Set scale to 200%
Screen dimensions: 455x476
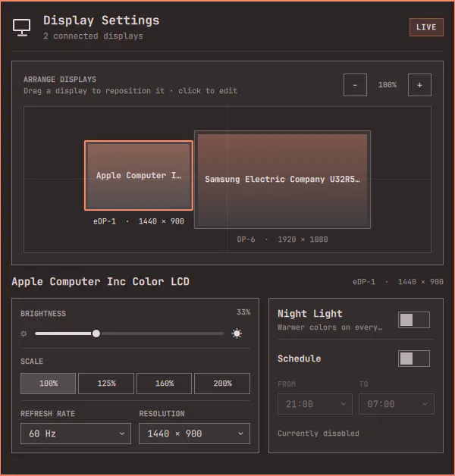pos(222,384)
